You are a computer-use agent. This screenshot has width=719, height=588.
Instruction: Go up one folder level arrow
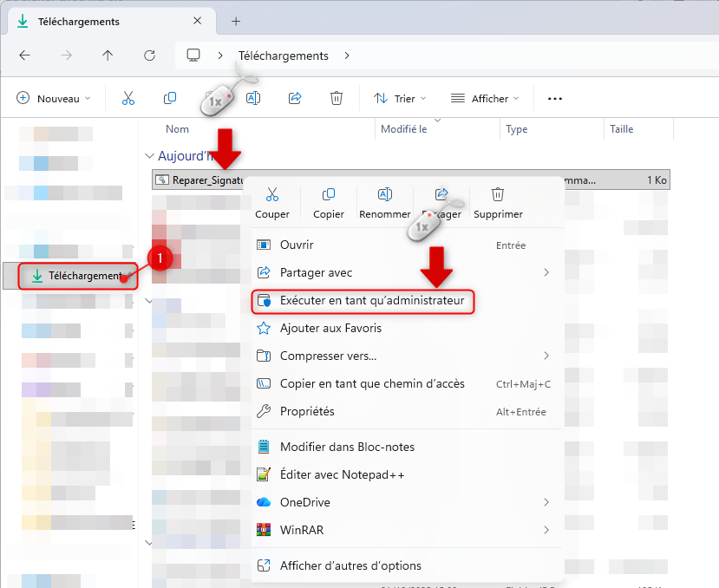tap(108, 56)
